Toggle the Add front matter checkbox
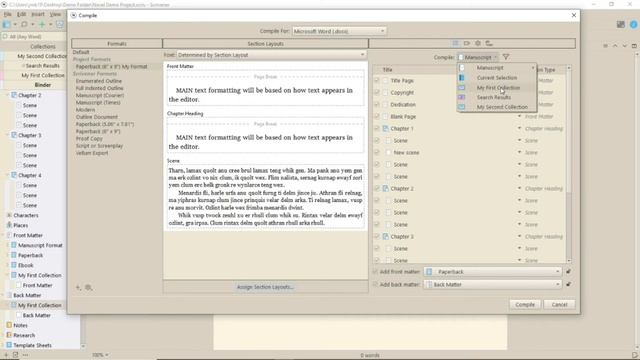Screen dimensions: 640x360 tap(376, 272)
